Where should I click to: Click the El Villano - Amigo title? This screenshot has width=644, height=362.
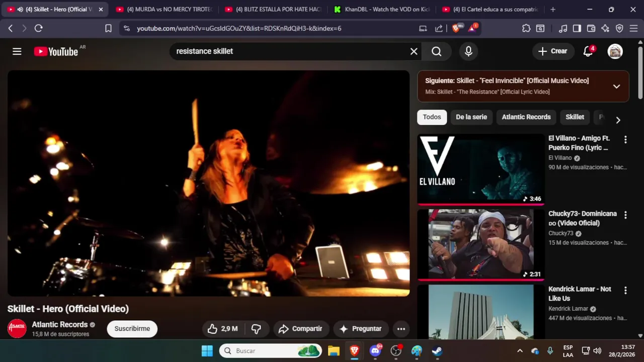(x=579, y=143)
